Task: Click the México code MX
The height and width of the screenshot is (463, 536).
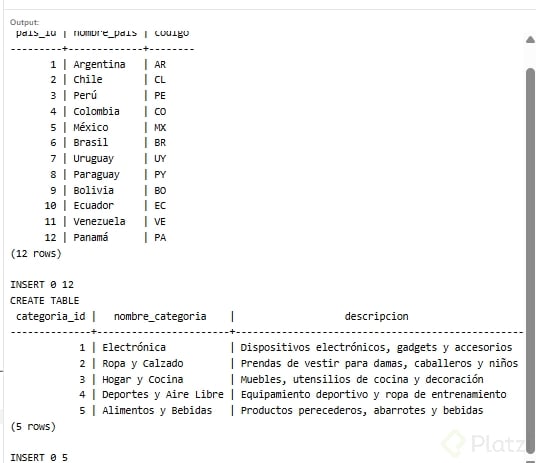Action: tap(160, 128)
